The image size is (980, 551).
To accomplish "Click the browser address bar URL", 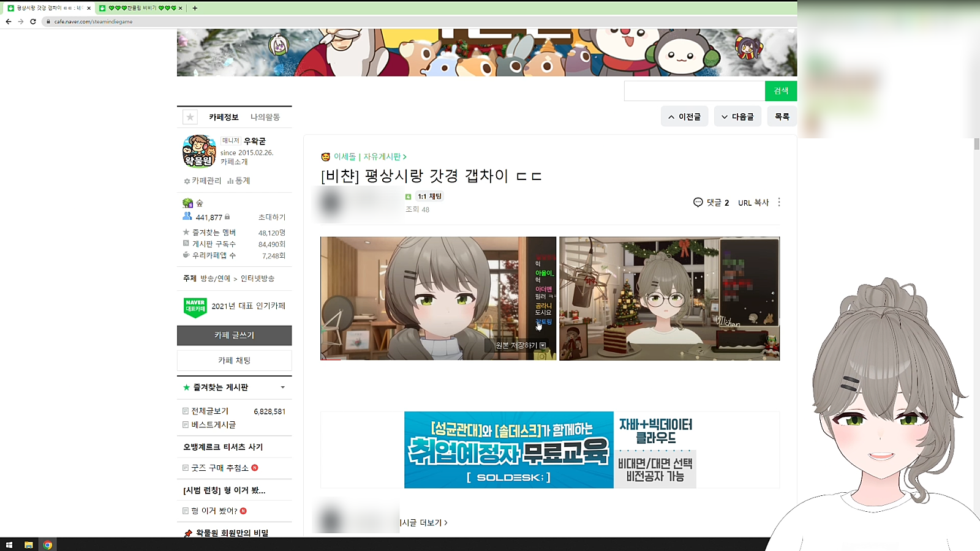I will coord(94,21).
